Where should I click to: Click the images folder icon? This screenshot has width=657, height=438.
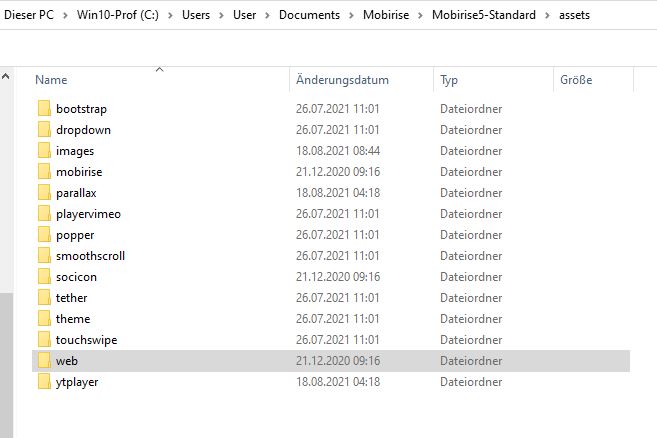coord(44,150)
